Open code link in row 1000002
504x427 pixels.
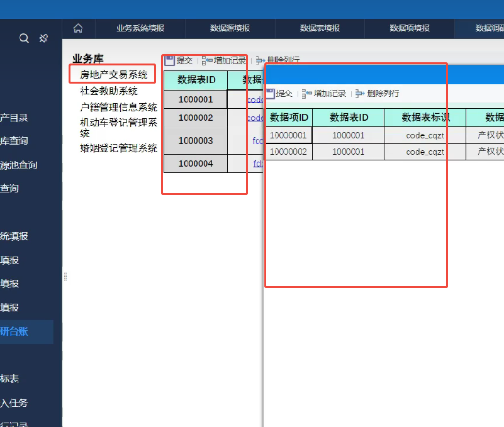pyautogui.click(x=255, y=118)
